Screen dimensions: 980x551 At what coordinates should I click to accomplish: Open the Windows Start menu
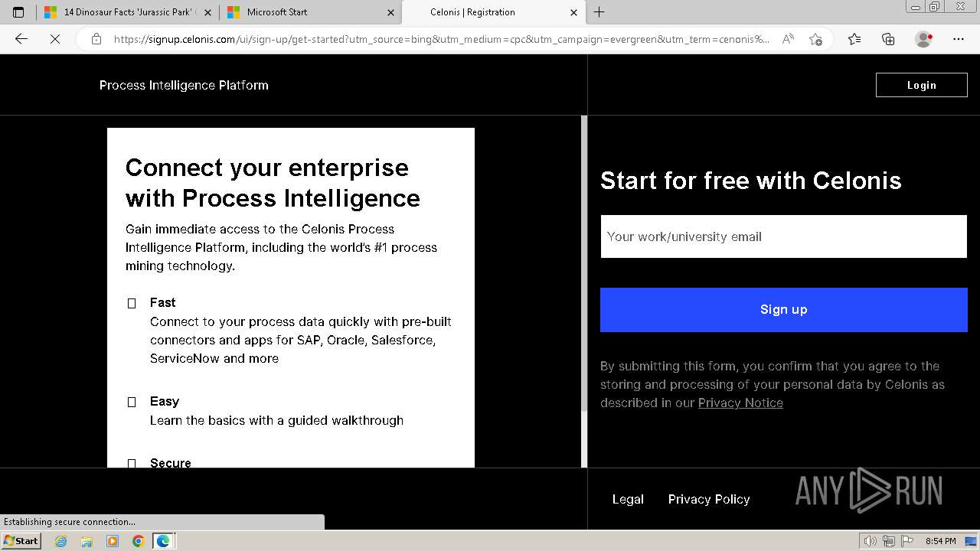(21, 540)
